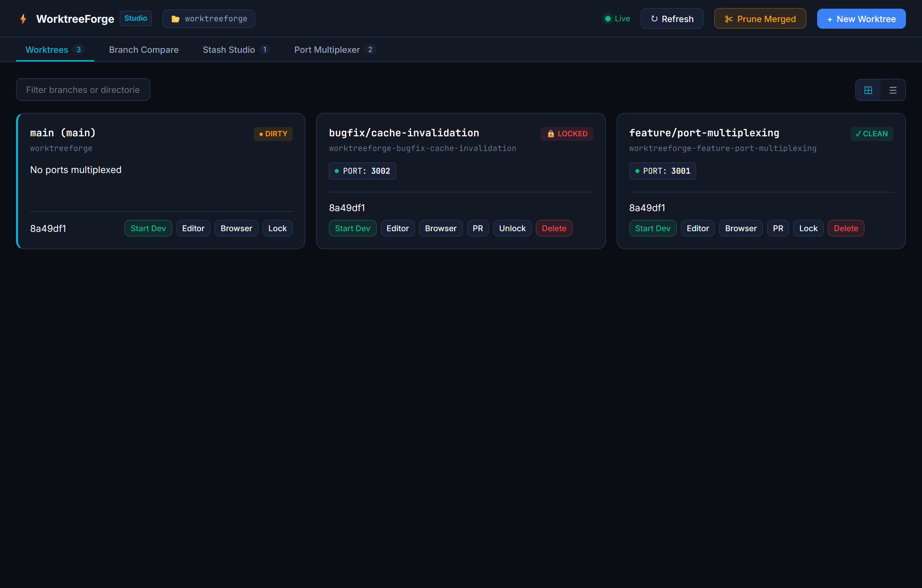Click the CLEAN status badge
This screenshot has height=588, width=922.
tap(872, 134)
